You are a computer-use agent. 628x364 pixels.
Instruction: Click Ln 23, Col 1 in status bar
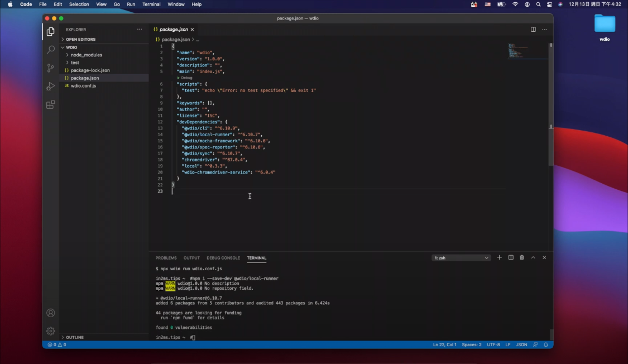point(444,344)
